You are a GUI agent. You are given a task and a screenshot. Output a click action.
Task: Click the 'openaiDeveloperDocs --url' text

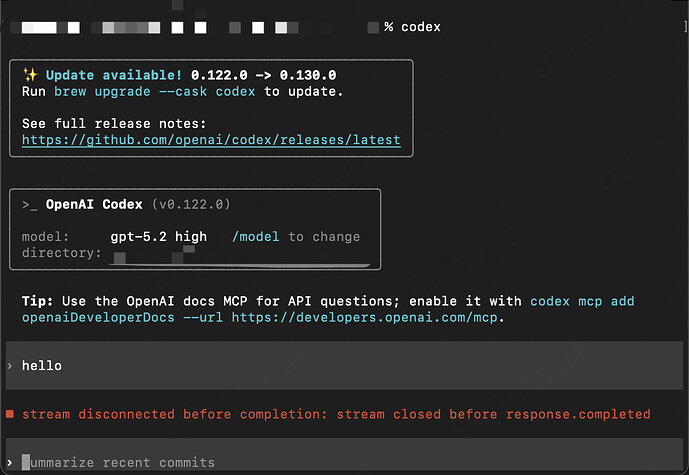122,317
